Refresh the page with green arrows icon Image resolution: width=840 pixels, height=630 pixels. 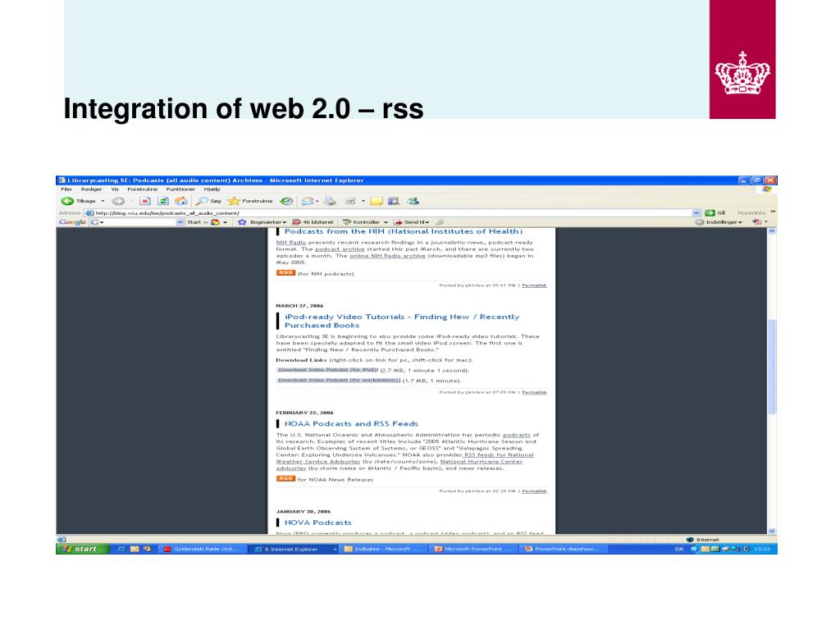(x=163, y=202)
